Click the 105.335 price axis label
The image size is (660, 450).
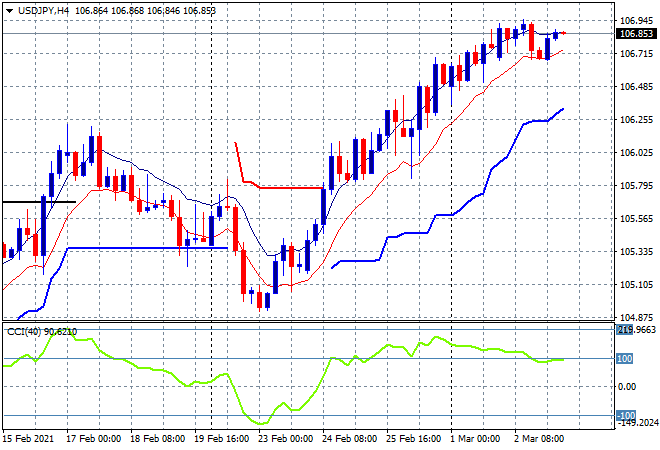[x=636, y=252]
